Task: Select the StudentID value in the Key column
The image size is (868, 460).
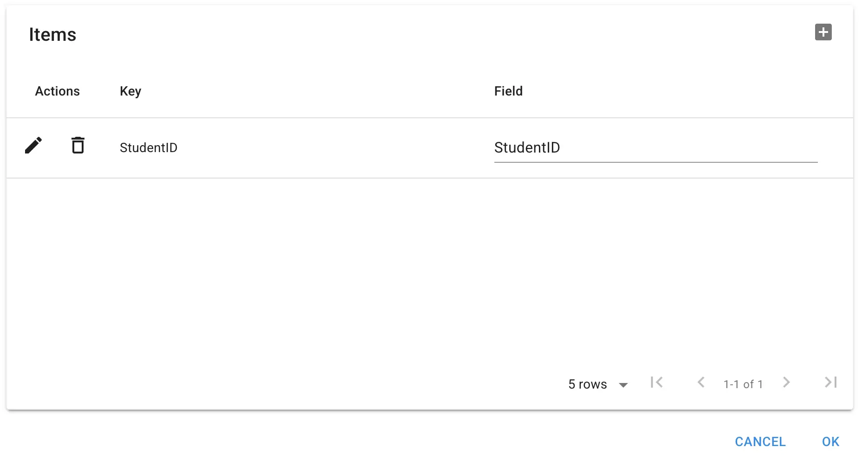Action: coord(149,148)
